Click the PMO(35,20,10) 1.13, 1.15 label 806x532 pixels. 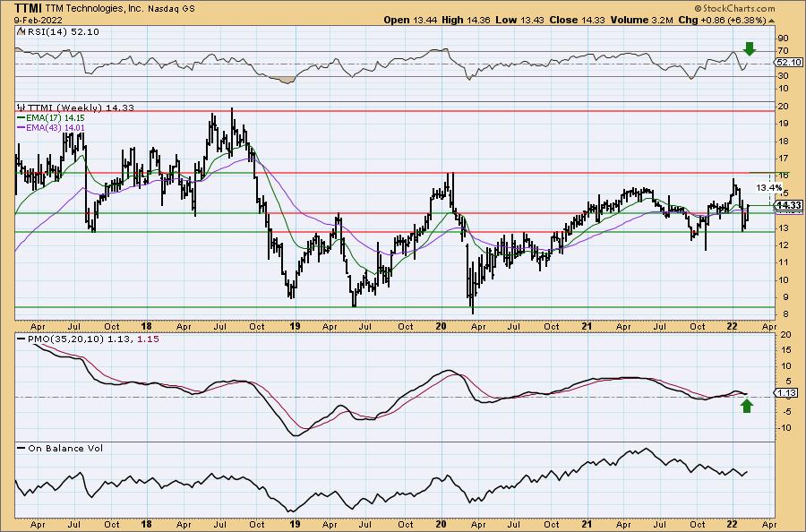click(93, 339)
